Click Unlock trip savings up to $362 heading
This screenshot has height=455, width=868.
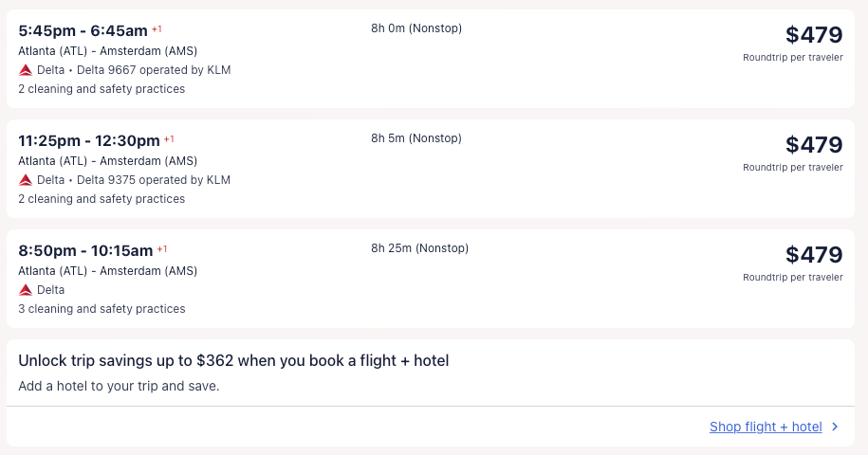pos(233,361)
